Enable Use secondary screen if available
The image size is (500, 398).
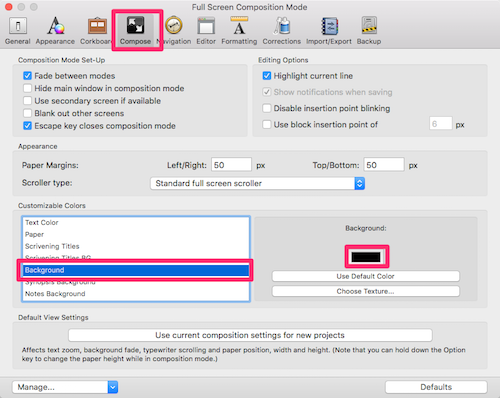(27, 101)
